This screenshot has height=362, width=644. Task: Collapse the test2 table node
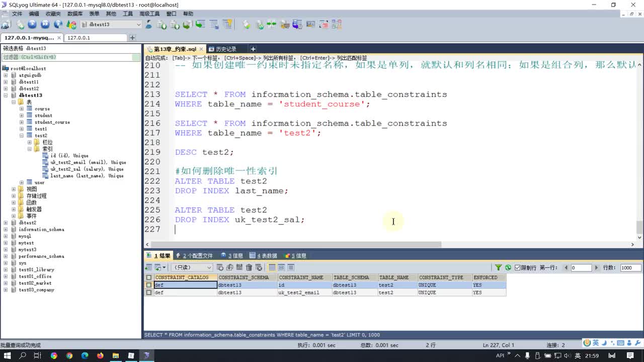tap(22, 136)
